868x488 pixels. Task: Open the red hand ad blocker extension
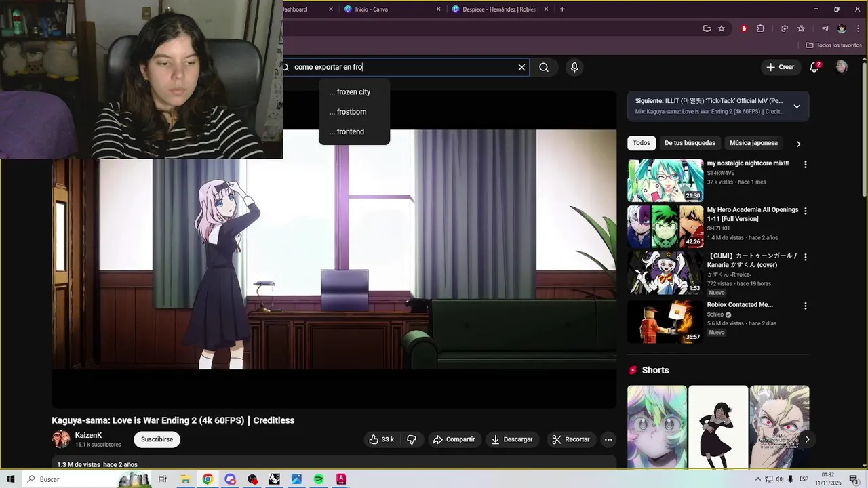(744, 28)
